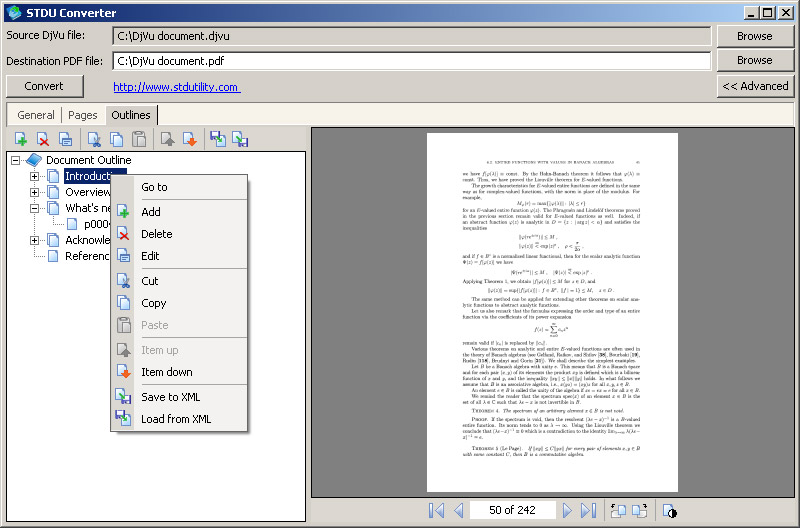Click Move item down toolbar icon
Image resolution: width=800 pixels, height=528 pixels.
(190, 139)
